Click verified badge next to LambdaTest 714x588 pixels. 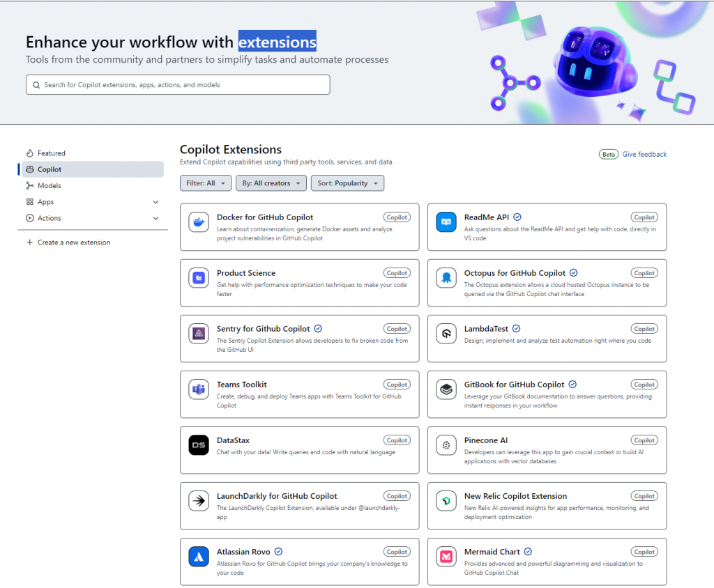point(517,329)
